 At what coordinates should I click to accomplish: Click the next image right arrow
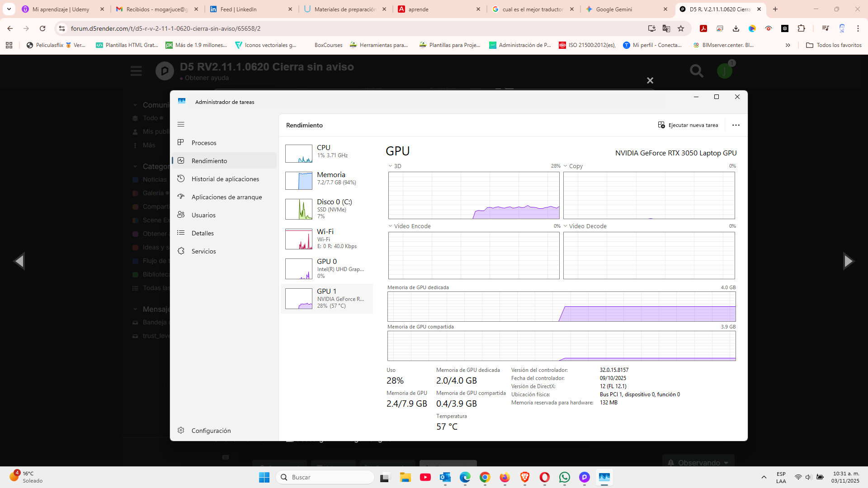tap(848, 261)
